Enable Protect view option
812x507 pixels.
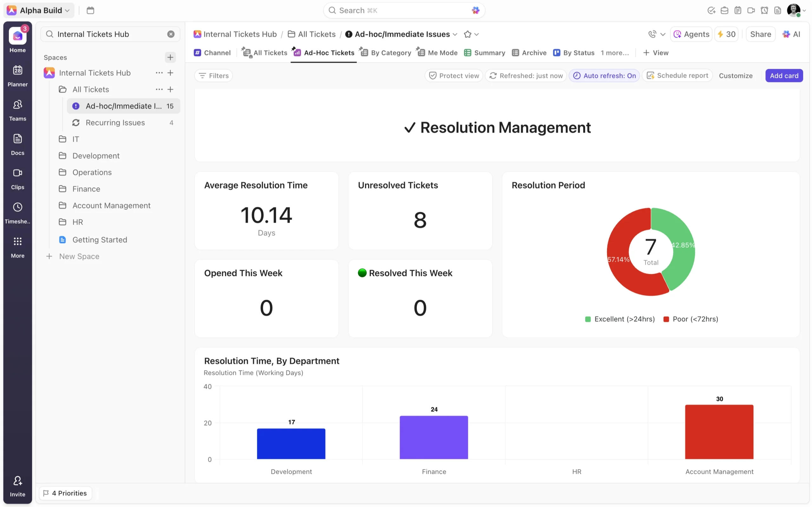point(454,75)
